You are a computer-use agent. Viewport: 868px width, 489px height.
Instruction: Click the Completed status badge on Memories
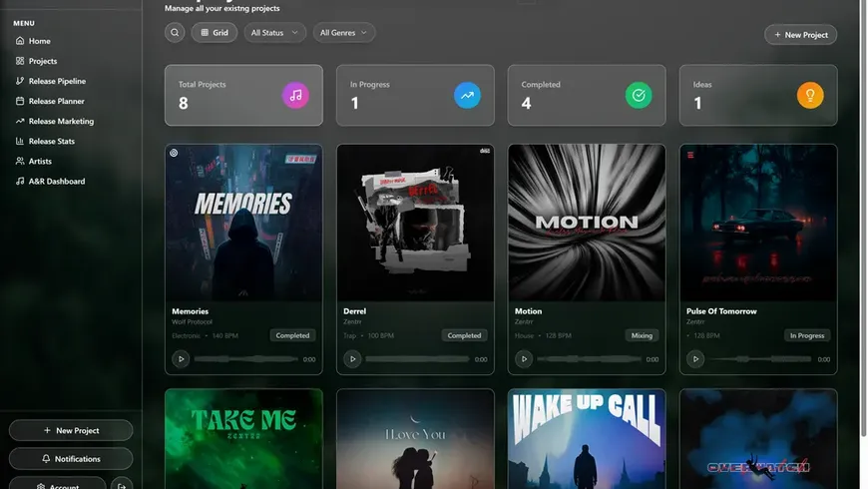[x=293, y=335]
